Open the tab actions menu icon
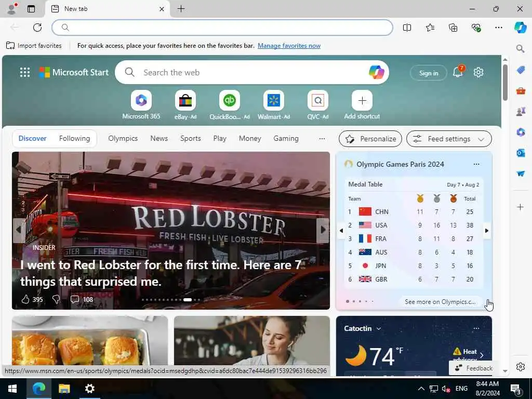The image size is (532, 399). (x=31, y=9)
